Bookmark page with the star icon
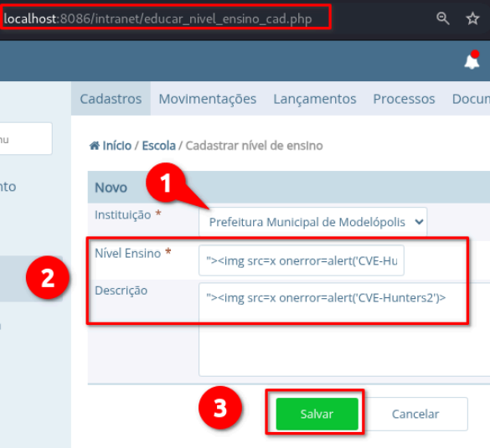 (x=472, y=18)
